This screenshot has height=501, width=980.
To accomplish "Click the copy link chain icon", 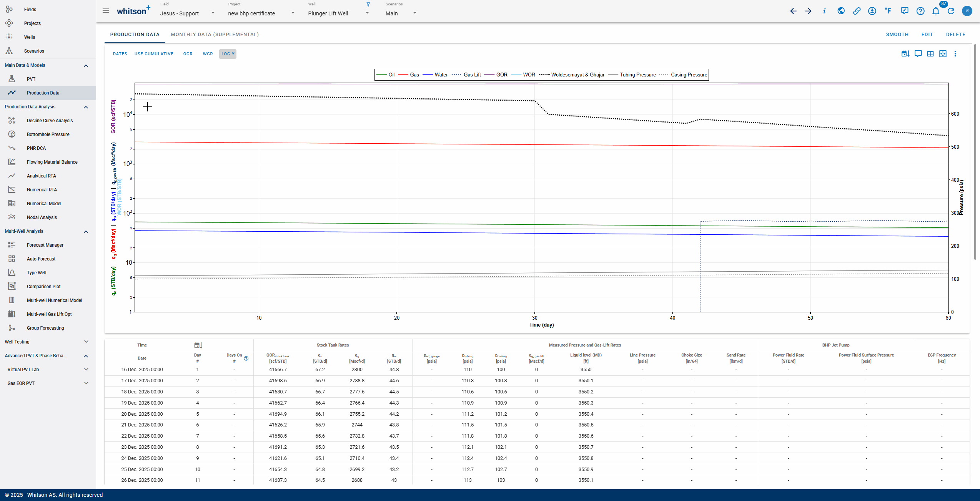I will click(857, 11).
